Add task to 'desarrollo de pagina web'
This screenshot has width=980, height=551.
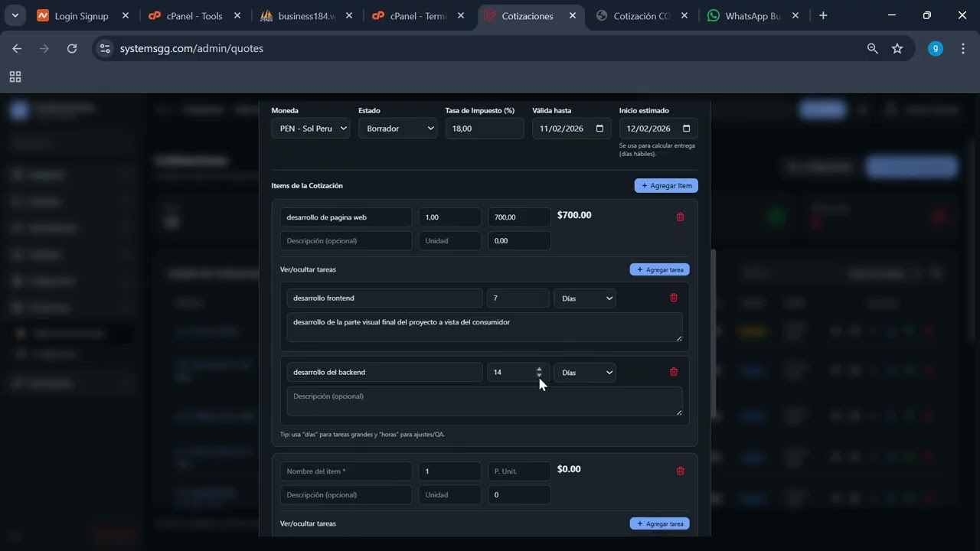pos(660,269)
